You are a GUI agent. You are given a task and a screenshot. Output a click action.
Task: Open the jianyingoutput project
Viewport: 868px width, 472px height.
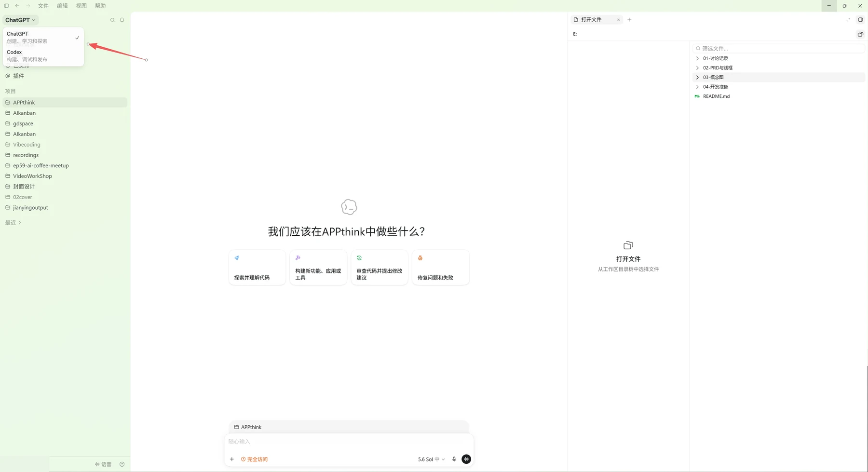tap(65, 208)
